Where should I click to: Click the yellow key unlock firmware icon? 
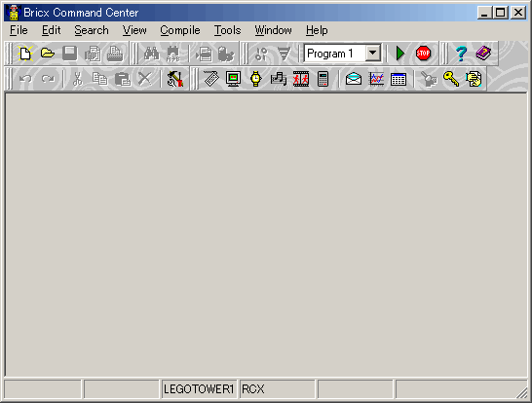click(x=451, y=79)
